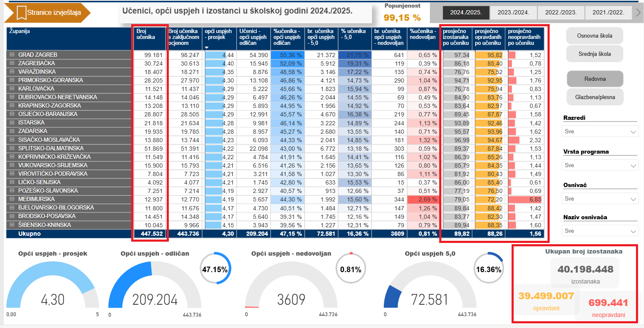Expand the MEĐIMURSKA county plus icon
Screen dimensions: 644x328
coord(12,199)
